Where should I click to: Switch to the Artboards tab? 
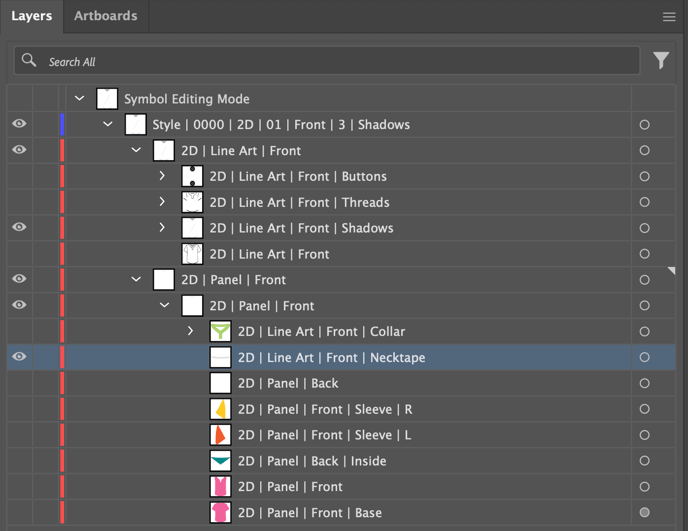pos(106,16)
